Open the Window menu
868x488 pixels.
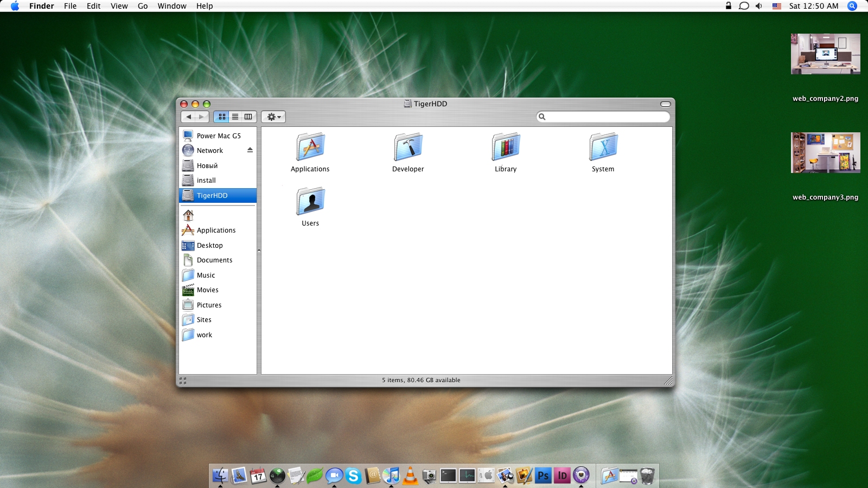(172, 6)
